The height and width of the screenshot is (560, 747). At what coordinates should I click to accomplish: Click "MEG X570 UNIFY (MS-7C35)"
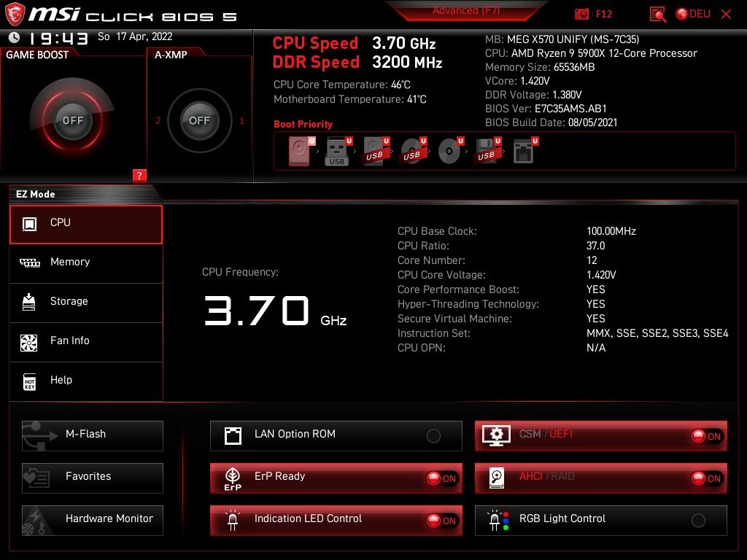(573, 39)
